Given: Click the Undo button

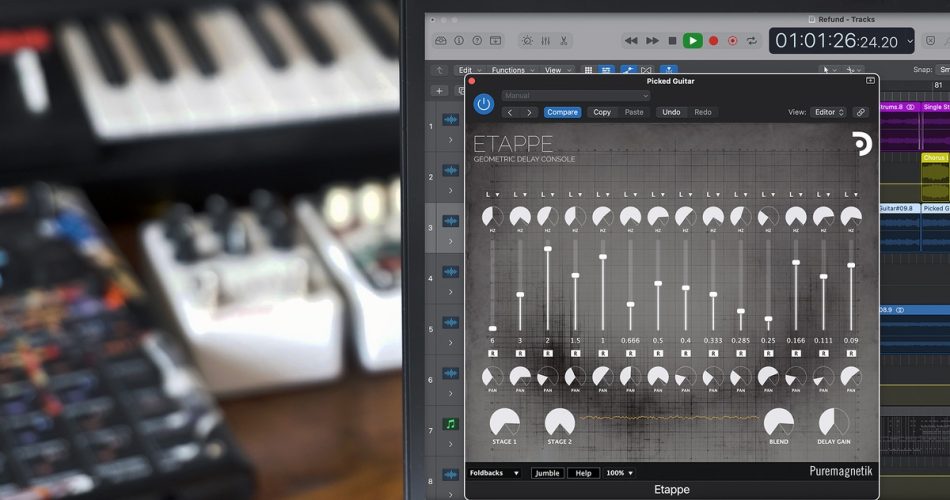Looking at the screenshot, I should [671, 112].
